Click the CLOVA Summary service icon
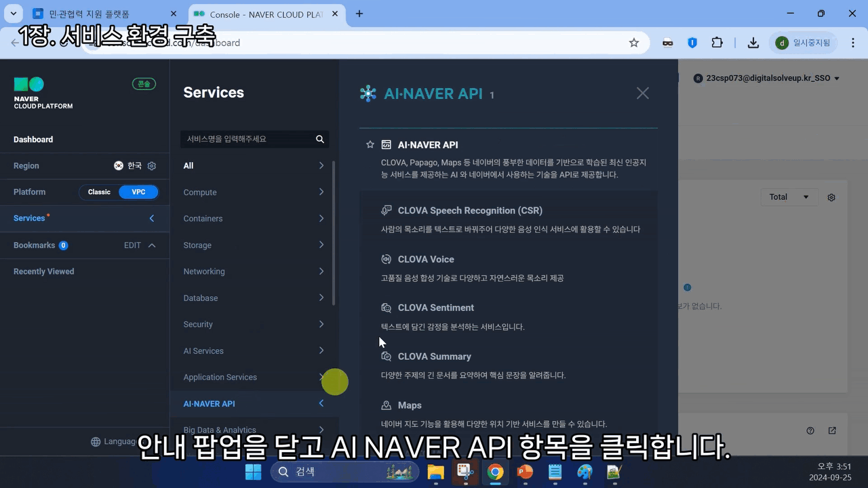The height and width of the screenshot is (488, 868). (387, 357)
